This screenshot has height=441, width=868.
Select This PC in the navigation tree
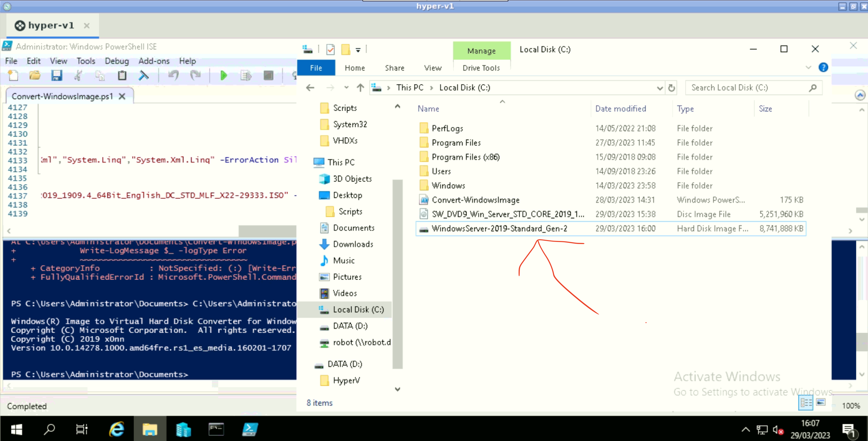(341, 162)
